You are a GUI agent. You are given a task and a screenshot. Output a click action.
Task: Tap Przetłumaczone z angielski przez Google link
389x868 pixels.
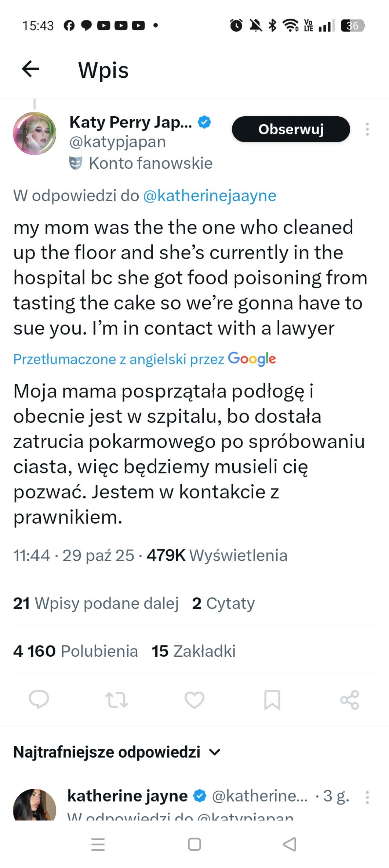[145, 359]
